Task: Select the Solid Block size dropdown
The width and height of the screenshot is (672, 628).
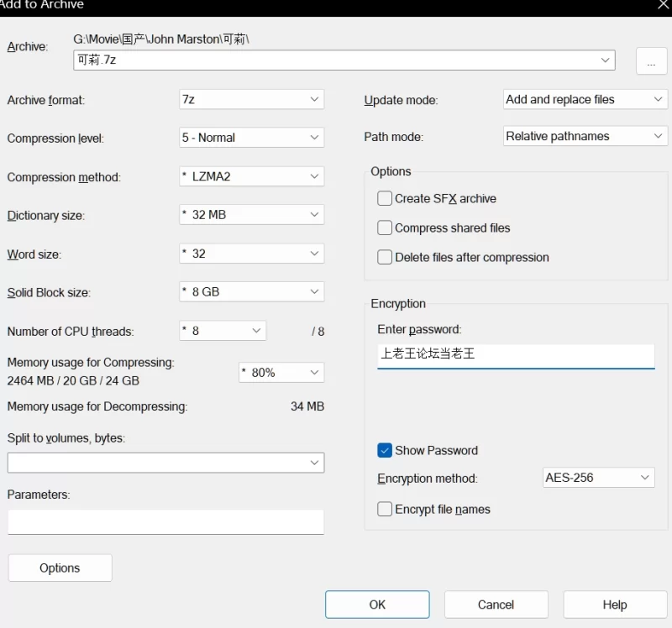Action: [x=251, y=291]
